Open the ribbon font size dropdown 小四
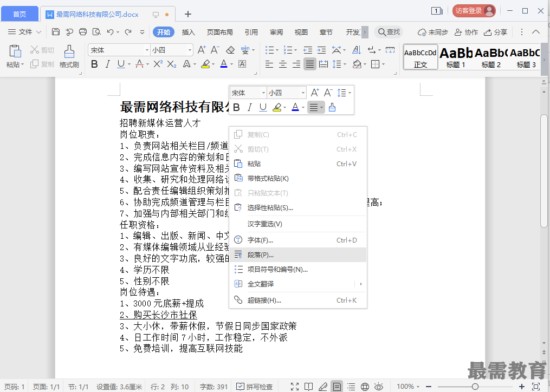The image size is (550, 392). pyautogui.click(x=190, y=50)
